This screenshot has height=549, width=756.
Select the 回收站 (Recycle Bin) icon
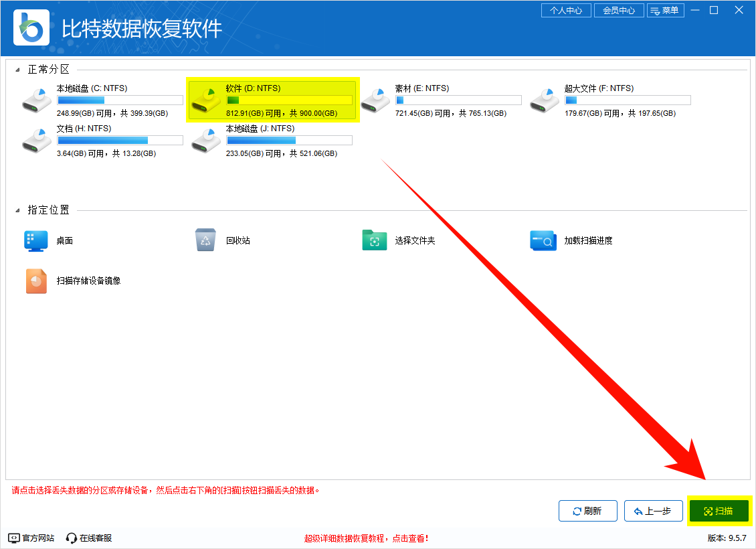coord(206,240)
